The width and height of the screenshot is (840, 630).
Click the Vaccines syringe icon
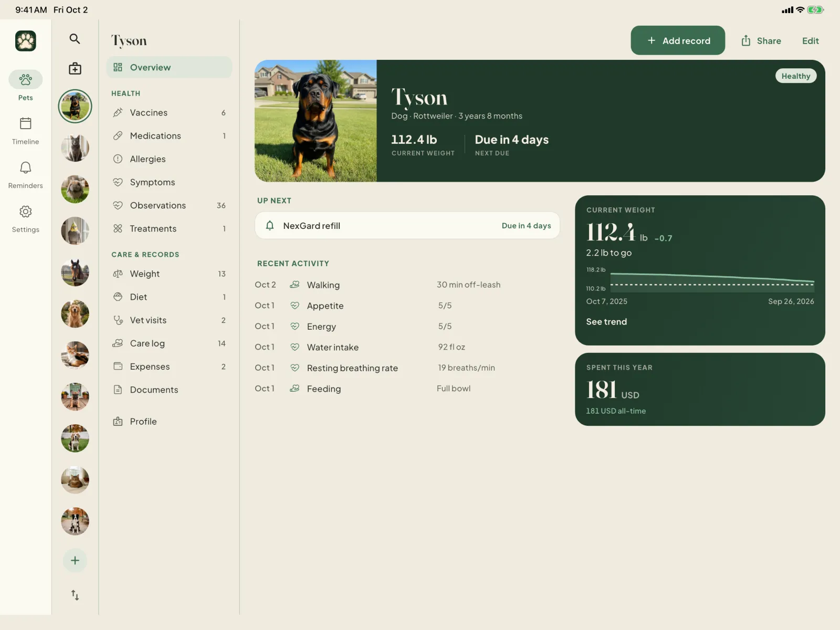click(x=118, y=112)
